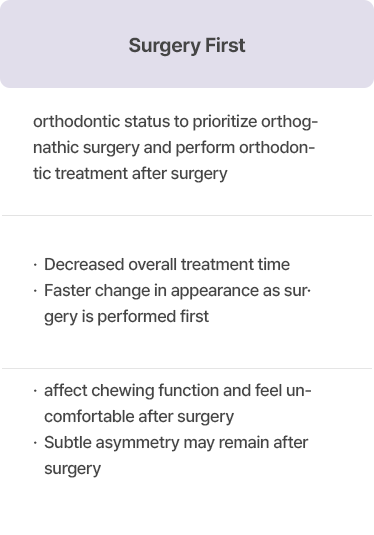Click the word 'chewing' in the disadvantages

123,391
